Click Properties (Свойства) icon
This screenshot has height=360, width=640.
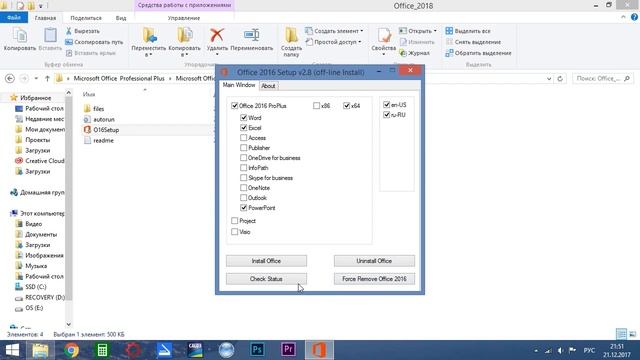[384, 36]
